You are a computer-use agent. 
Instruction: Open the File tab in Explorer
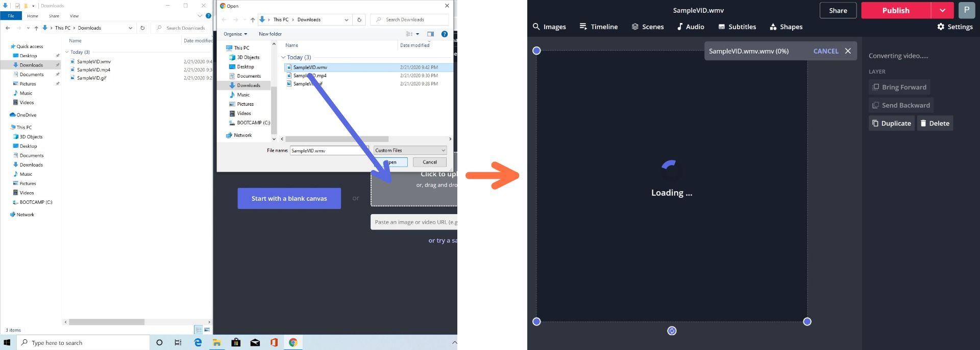tap(11, 16)
